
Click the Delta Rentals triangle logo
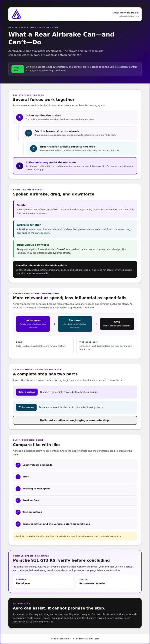16,14
